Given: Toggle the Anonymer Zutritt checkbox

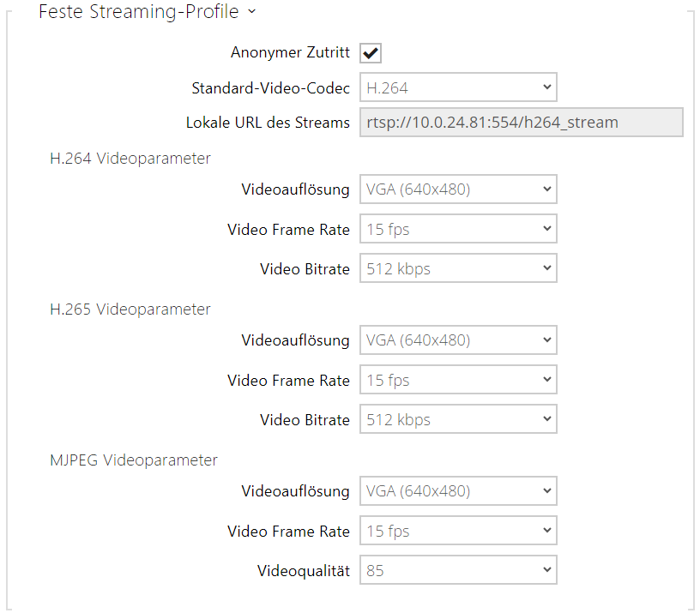Looking at the screenshot, I should [x=371, y=53].
